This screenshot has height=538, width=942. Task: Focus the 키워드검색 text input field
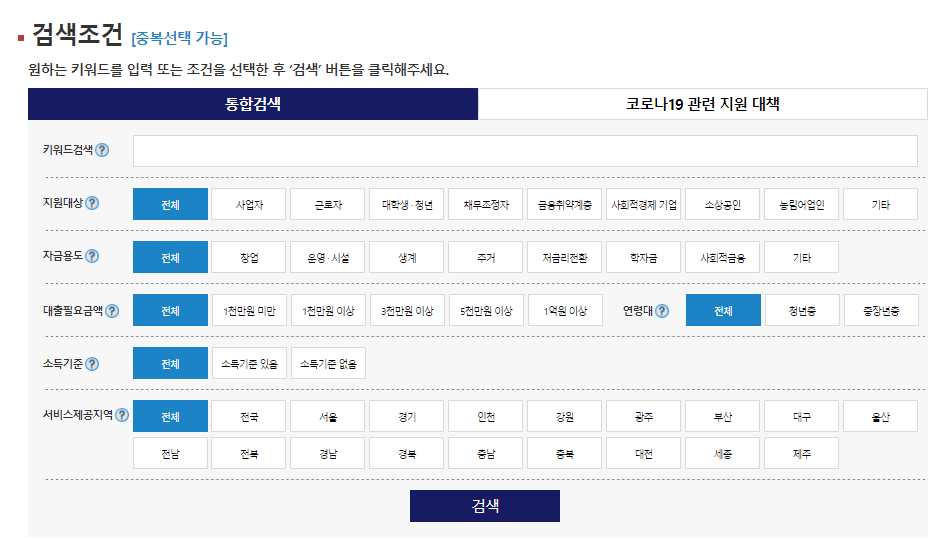pos(525,151)
